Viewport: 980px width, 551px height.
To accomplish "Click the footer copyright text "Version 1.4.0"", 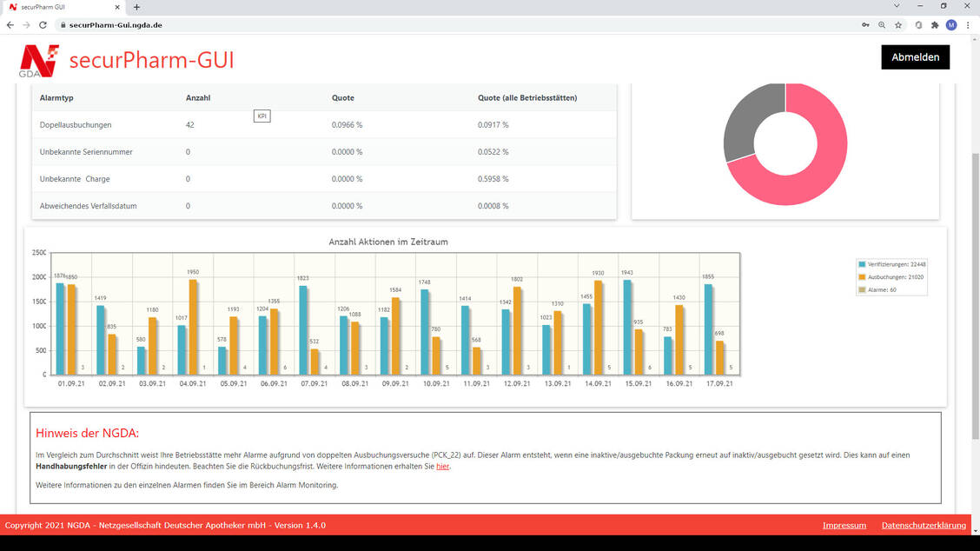I will (x=300, y=525).
